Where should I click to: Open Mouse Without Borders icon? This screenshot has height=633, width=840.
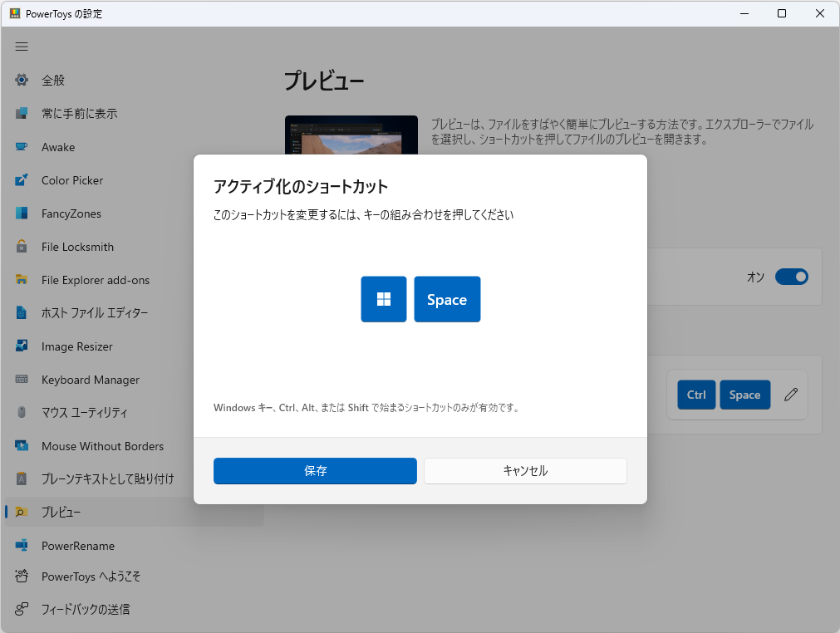(x=21, y=446)
